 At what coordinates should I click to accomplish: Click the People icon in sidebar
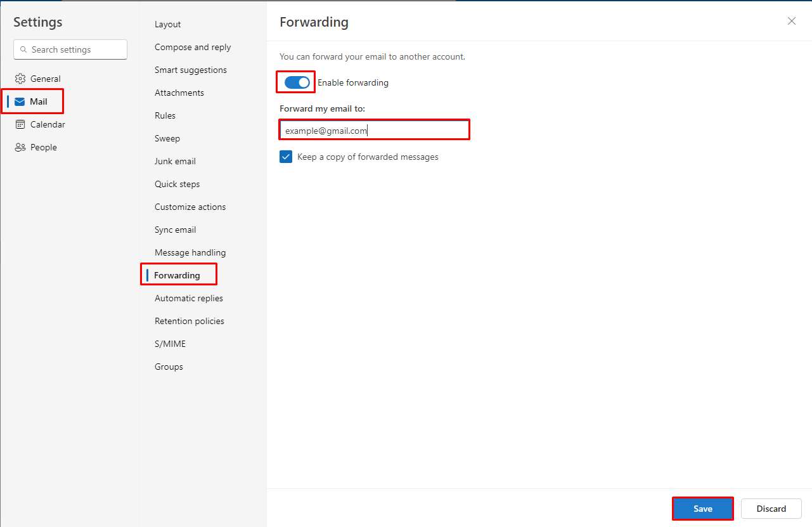pyautogui.click(x=20, y=147)
